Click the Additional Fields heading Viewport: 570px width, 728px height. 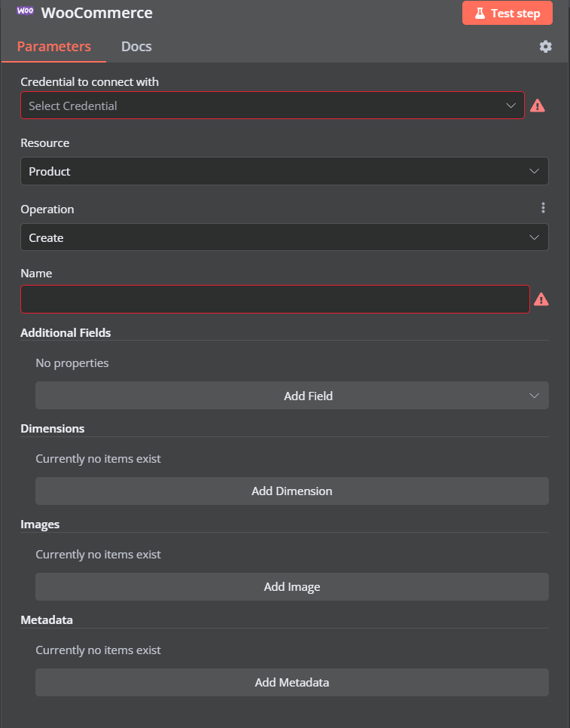click(66, 333)
